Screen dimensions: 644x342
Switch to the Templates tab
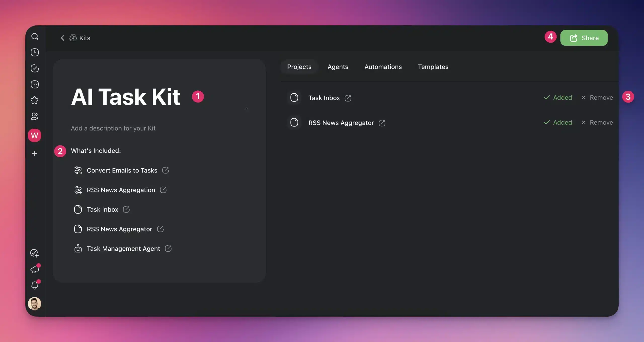point(433,67)
